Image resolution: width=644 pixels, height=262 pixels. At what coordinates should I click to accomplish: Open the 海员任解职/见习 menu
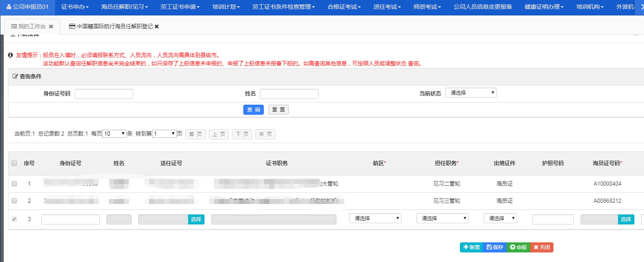[x=124, y=7]
